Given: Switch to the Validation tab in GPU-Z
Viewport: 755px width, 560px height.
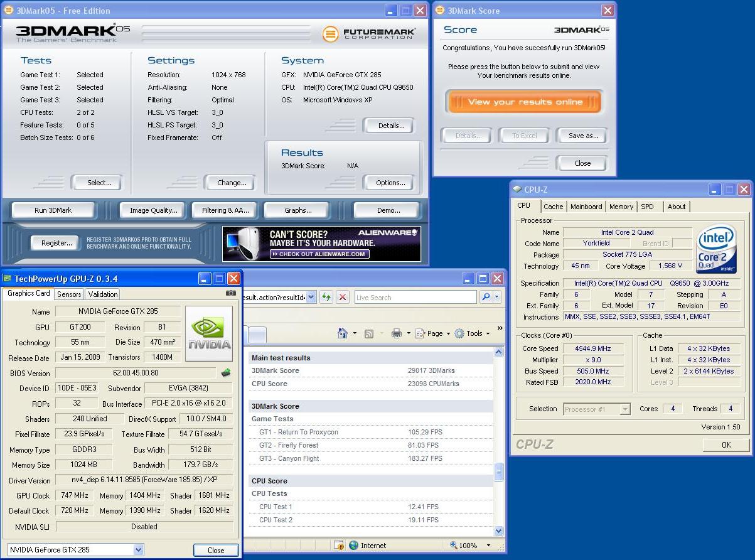Looking at the screenshot, I should pyautogui.click(x=102, y=294).
